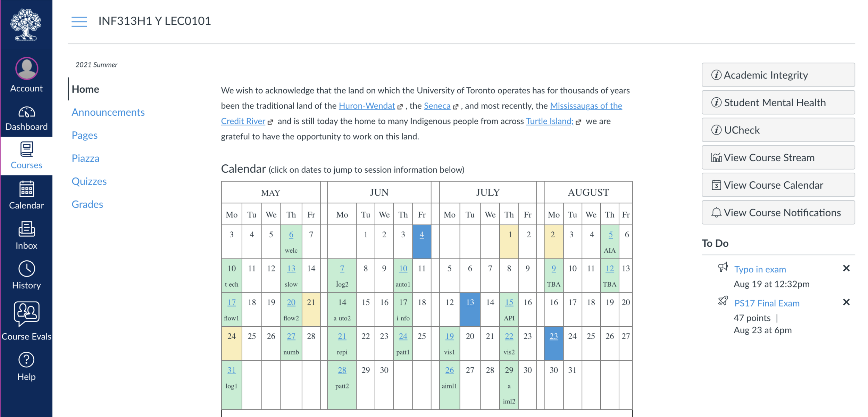Image resolution: width=868 pixels, height=417 pixels.
Task: Follow the Huron-Wendat link
Action: tap(367, 106)
